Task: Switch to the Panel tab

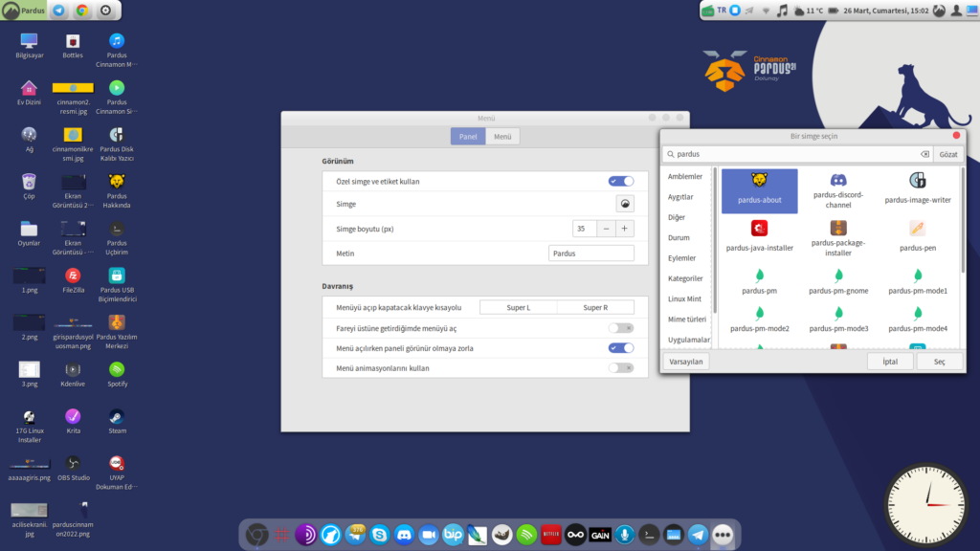Action: tap(468, 136)
